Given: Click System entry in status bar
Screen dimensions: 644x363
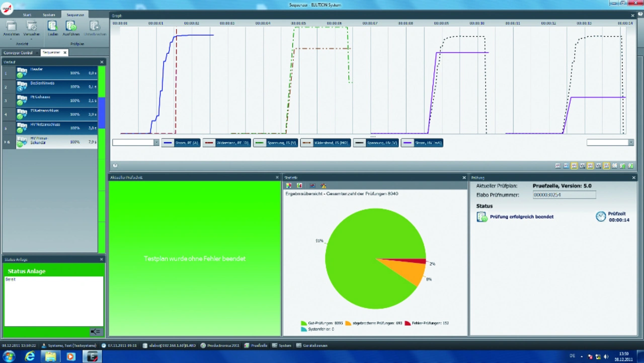Looking at the screenshot, I should pyautogui.click(x=282, y=345).
